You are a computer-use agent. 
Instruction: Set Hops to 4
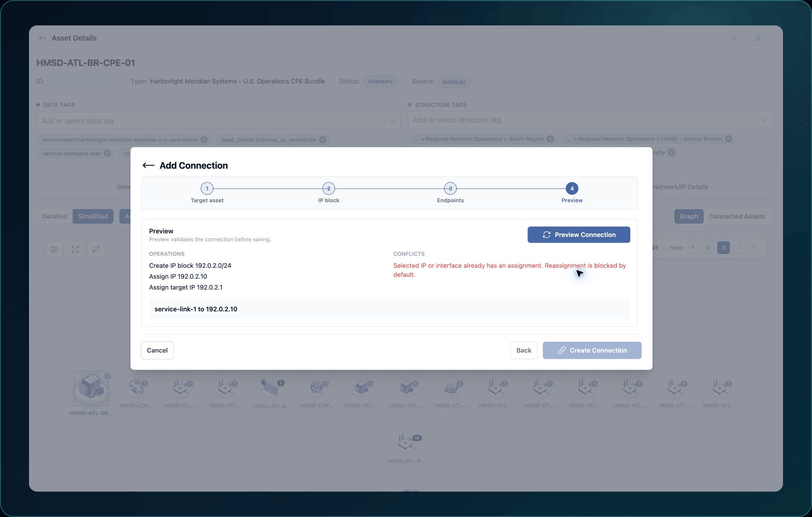[x=739, y=248]
